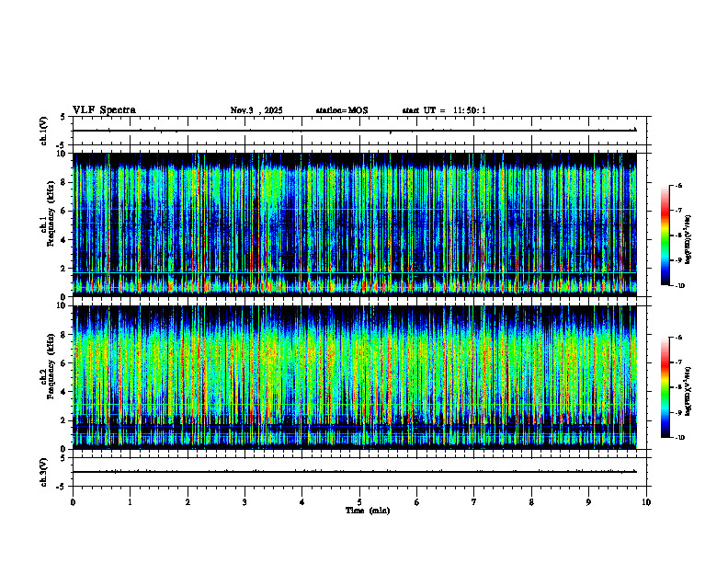Click the ch.1 frequency tick label "8"
The image size is (728, 563).
pos(63,182)
